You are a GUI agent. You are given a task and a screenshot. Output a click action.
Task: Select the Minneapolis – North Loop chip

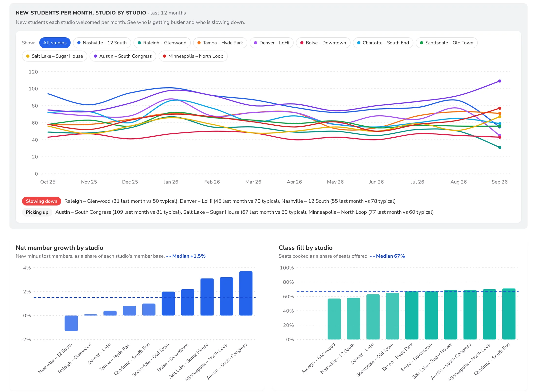coord(193,56)
